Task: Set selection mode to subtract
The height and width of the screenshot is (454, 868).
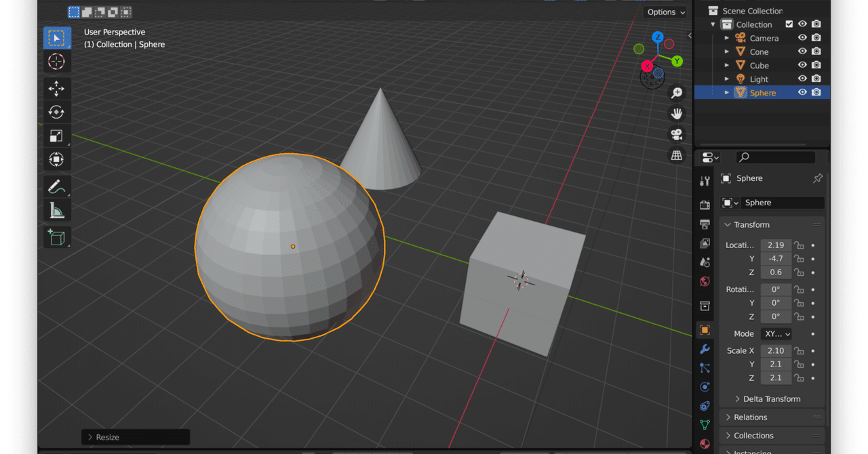Action: coord(100,12)
